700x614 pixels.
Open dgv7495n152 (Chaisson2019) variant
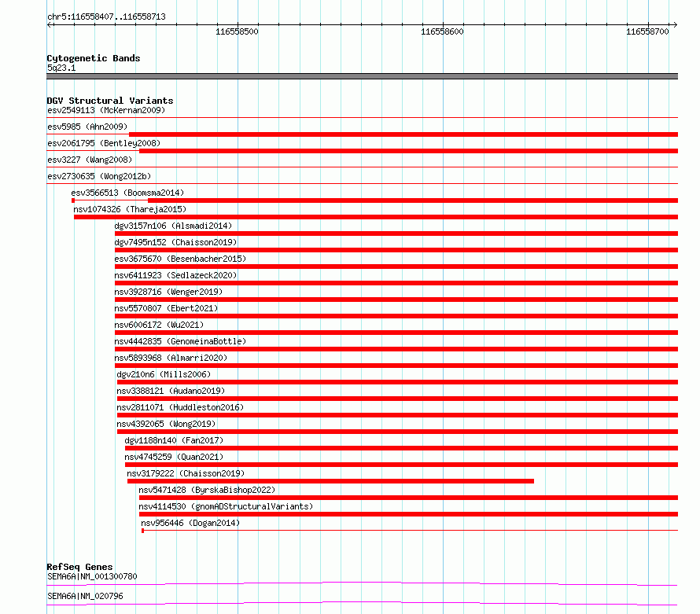click(x=175, y=242)
